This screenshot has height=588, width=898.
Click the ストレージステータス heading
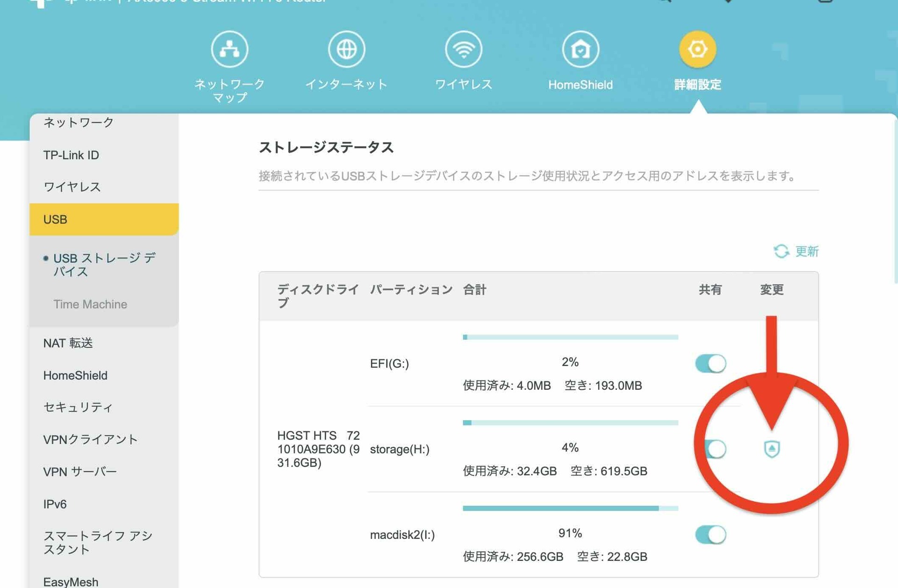tap(326, 147)
